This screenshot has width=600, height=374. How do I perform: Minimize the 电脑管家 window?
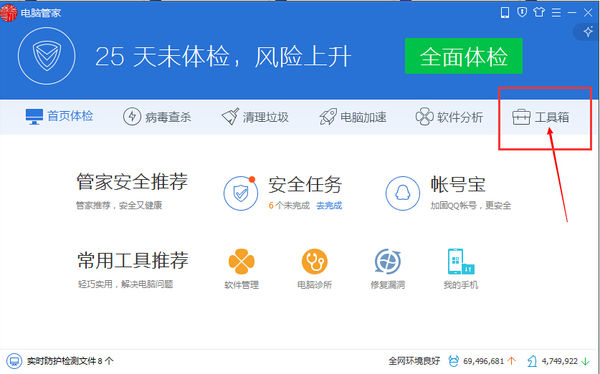click(x=572, y=13)
